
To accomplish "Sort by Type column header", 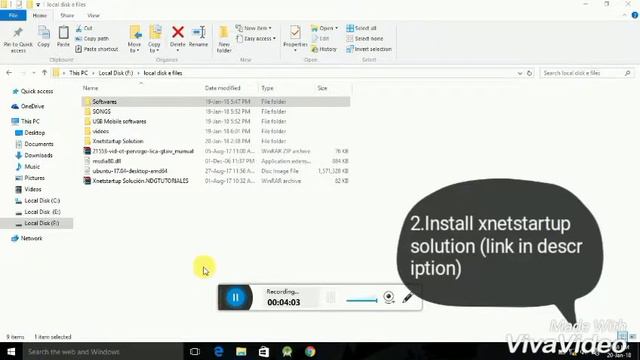I will [x=267, y=88].
